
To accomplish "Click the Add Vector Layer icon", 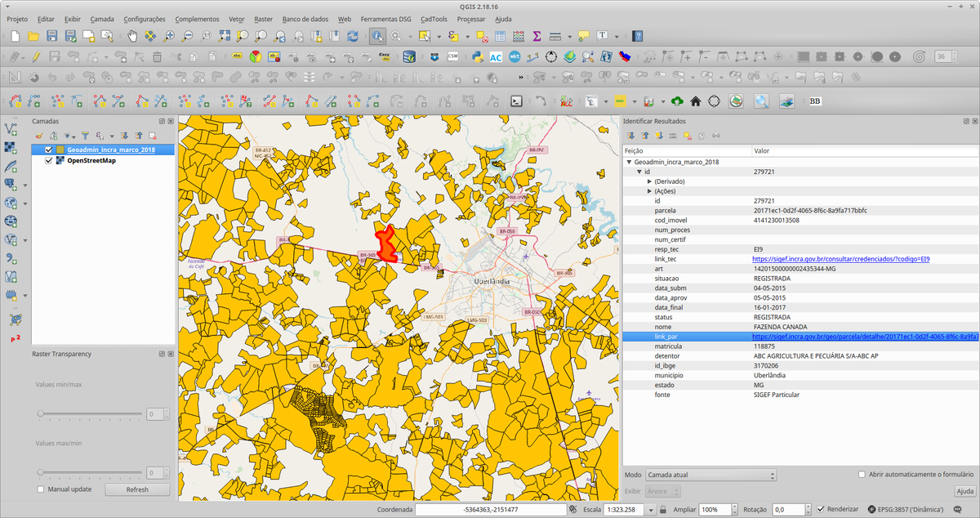I will point(11,129).
